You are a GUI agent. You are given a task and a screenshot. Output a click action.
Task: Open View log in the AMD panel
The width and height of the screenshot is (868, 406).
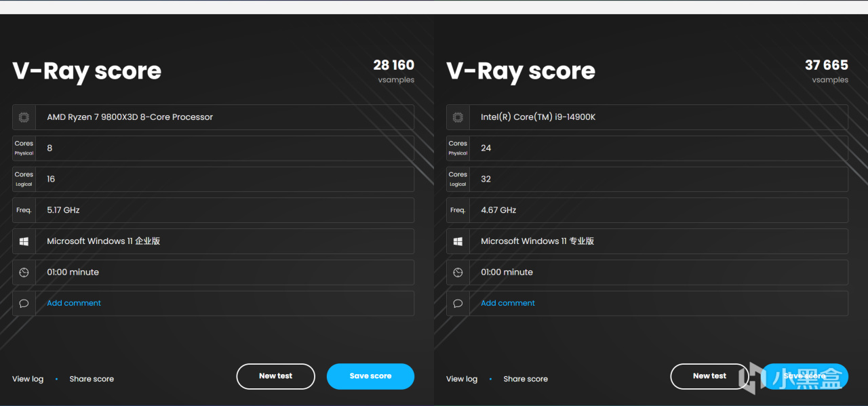tap(28, 379)
